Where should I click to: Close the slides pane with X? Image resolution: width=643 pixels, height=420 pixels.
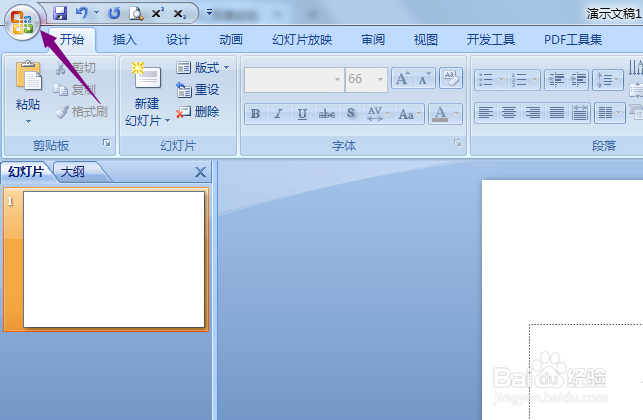(200, 172)
